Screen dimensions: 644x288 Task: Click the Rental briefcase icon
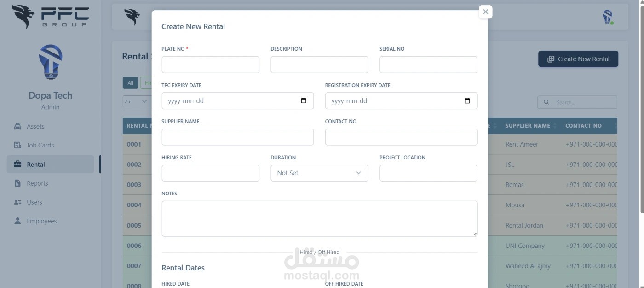17,164
